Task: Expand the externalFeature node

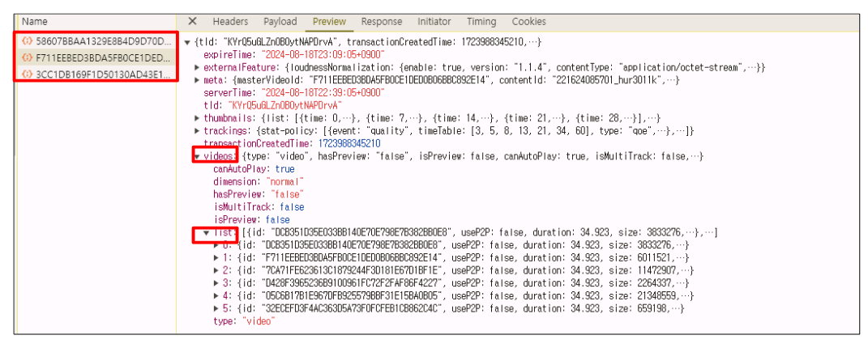Action: pyautogui.click(x=198, y=67)
